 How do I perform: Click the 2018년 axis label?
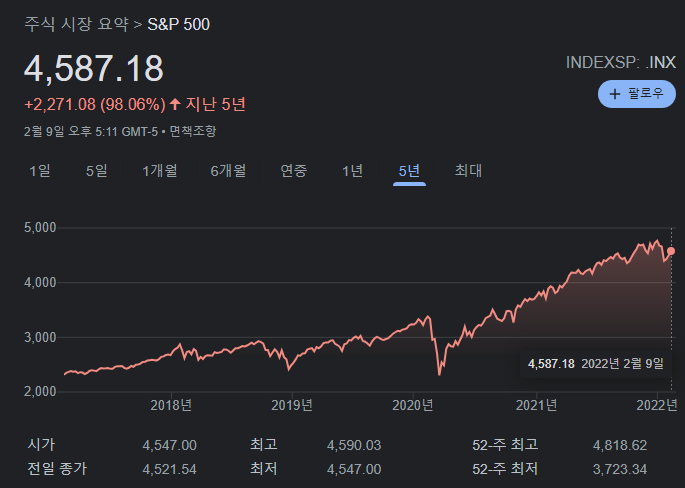point(171,405)
